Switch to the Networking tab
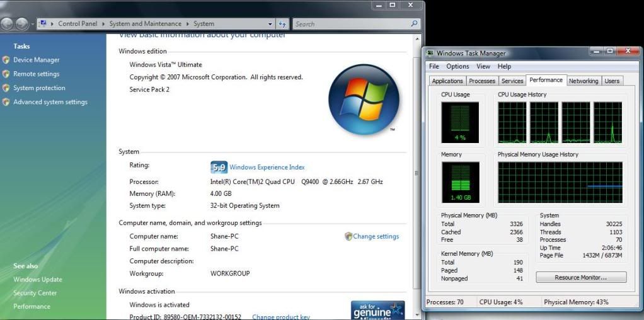The height and width of the screenshot is (320, 644). 584,81
